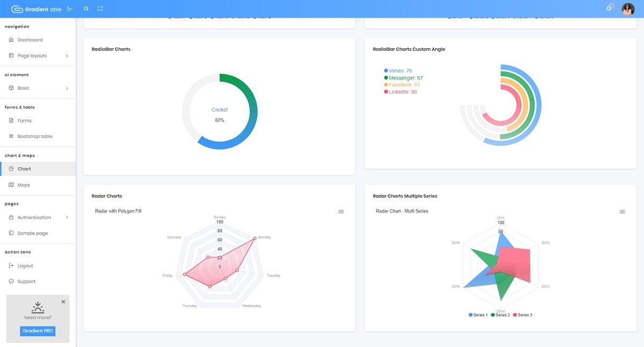The image size is (644, 347).
Task: Click the Gradient PRO button
Action: point(38,331)
